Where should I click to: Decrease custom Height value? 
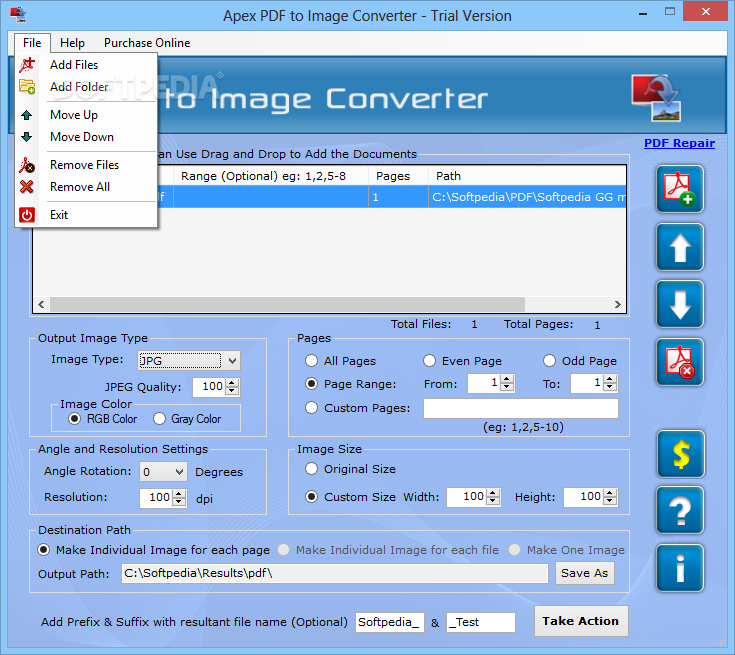tap(609, 501)
